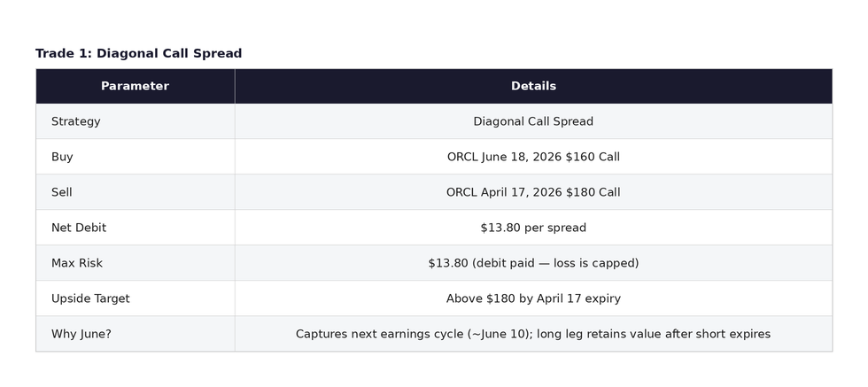Click the '$13.80 (debit paid — loss is capped)' cell
The width and height of the screenshot is (868, 387).
pos(533,263)
